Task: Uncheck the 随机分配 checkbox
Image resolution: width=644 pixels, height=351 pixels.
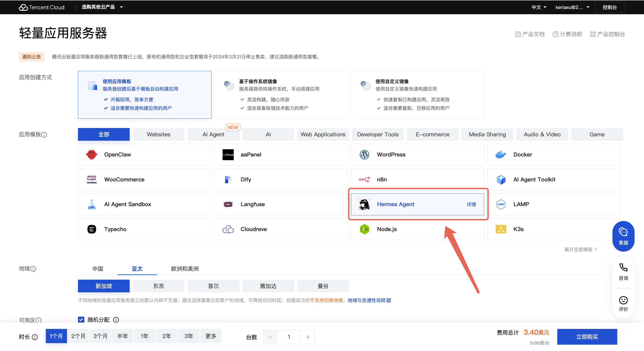Action: click(x=81, y=319)
